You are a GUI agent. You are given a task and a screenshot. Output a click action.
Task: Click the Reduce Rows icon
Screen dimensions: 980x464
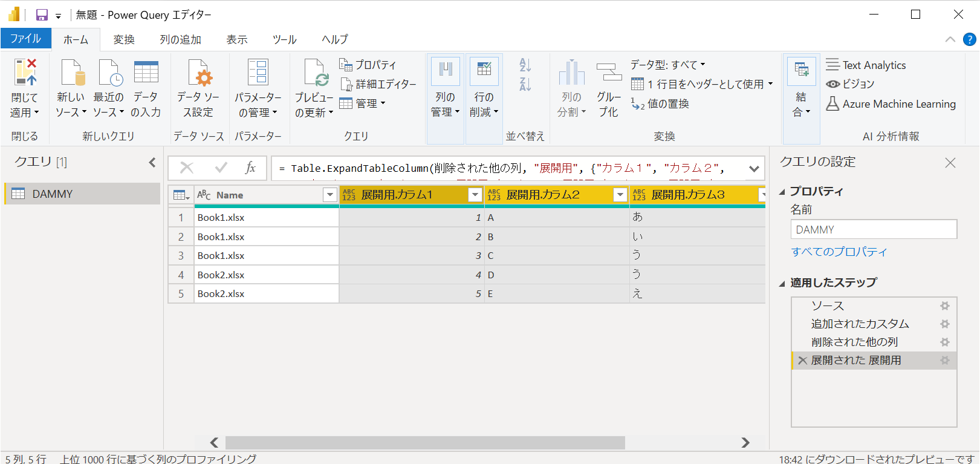point(484,71)
